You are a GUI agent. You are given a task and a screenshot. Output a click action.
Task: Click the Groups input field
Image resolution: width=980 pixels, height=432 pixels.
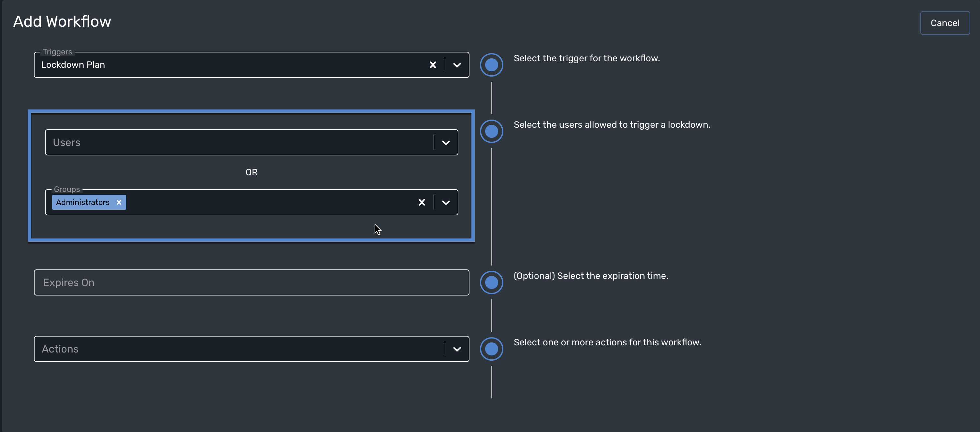click(x=266, y=202)
